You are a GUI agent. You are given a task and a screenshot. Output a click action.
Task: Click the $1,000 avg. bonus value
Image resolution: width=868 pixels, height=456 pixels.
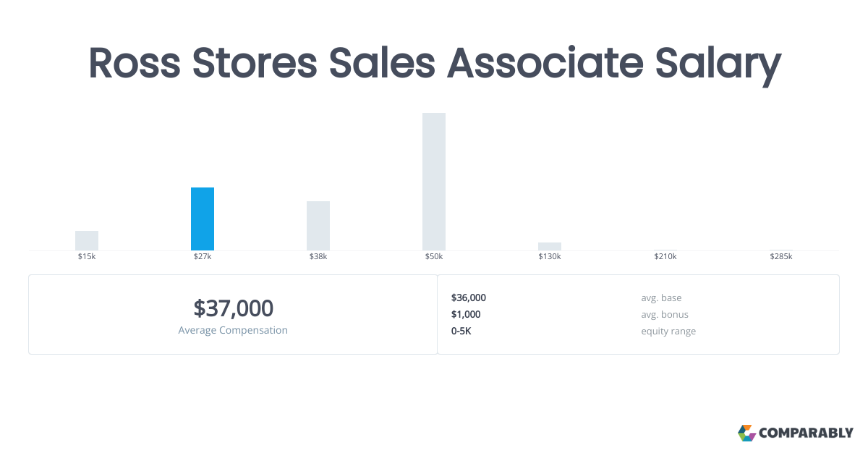point(466,314)
